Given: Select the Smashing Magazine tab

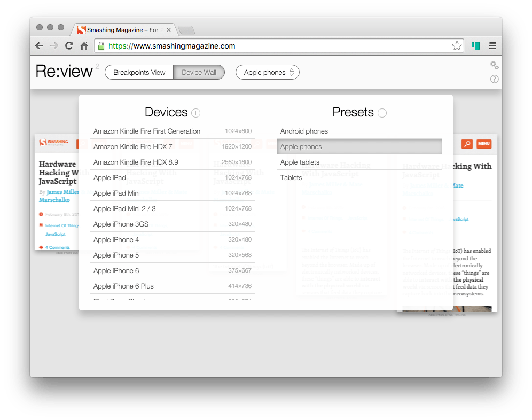Looking at the screenshot, I should tap(124, 30).
